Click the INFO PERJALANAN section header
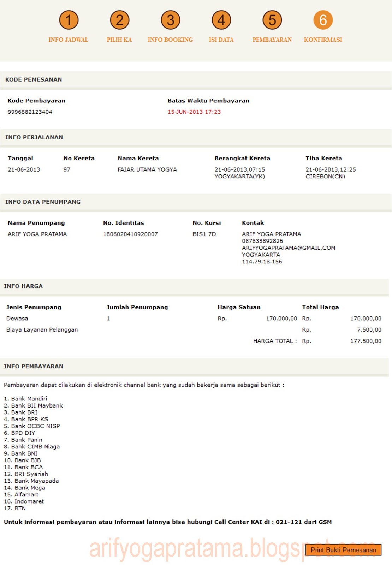Viewport: 392px width, 565px height. pos(196,137)
